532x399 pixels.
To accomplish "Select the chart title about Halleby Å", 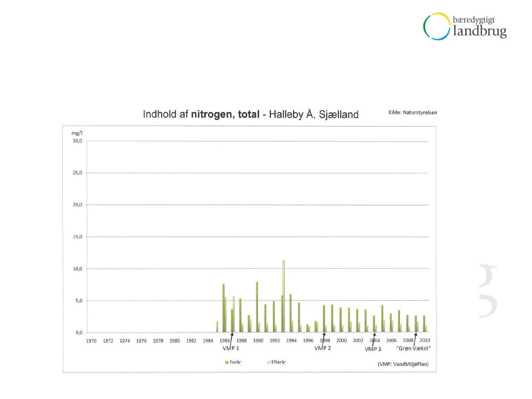I will point(251,114).
